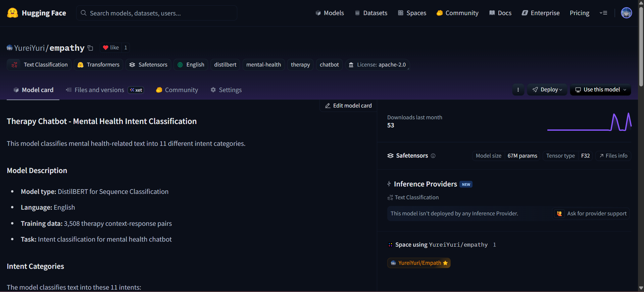Click the Safetensors stacked-layers icon in sidebar
The height and width of the screenshot is (292, 644).
(x=390, y=156)
